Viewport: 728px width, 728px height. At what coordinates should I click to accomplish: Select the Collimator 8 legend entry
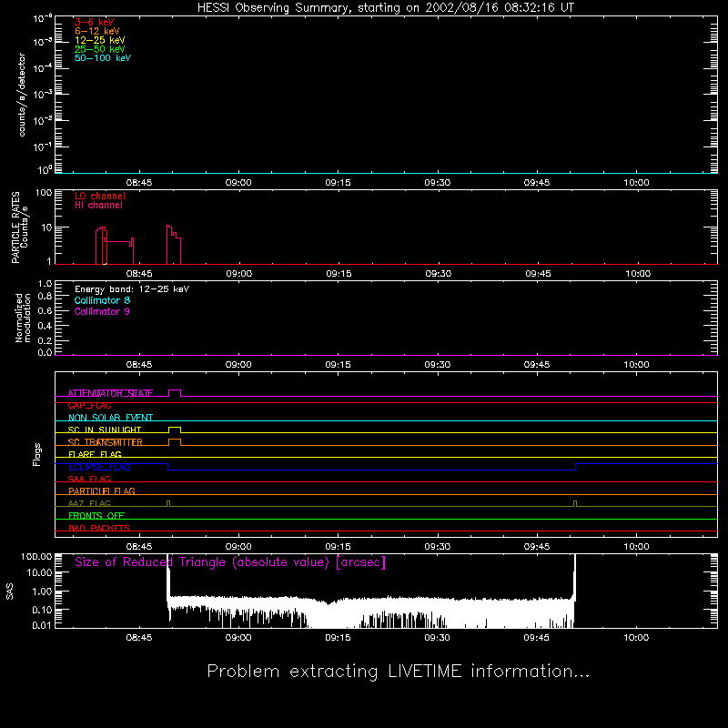coord(102,300)
